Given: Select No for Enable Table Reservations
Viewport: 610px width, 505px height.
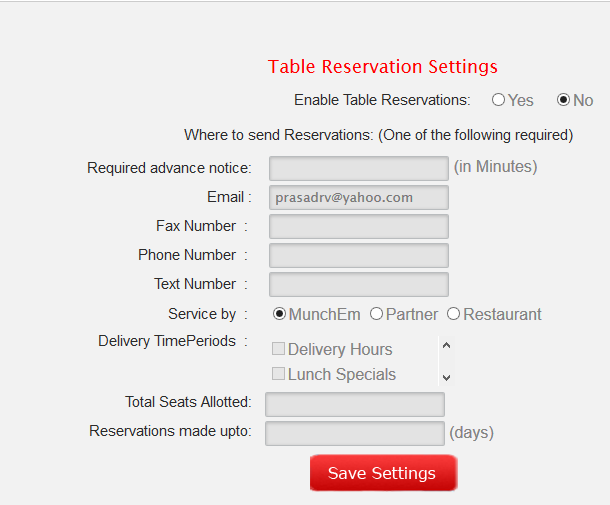Looking at the screenshot, I should [x=563, y=100].
